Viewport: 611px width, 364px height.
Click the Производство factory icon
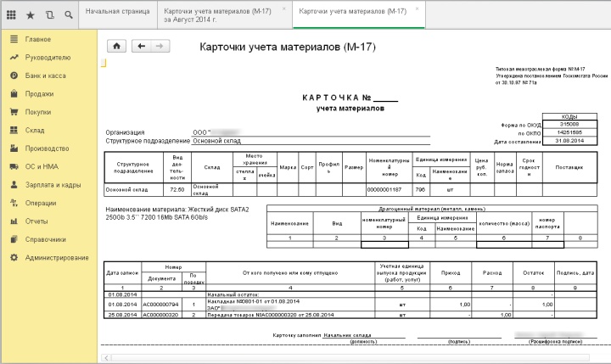tap(14, 148)
